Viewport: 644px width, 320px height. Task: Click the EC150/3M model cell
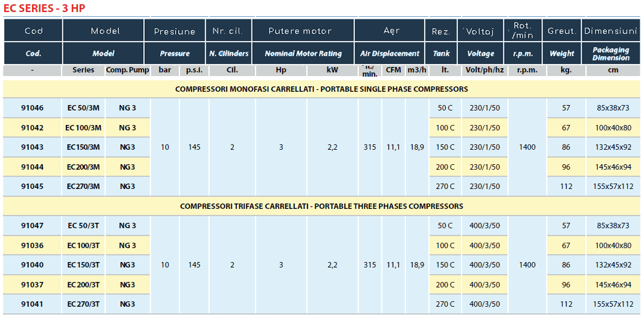click(x=83, y=147)
